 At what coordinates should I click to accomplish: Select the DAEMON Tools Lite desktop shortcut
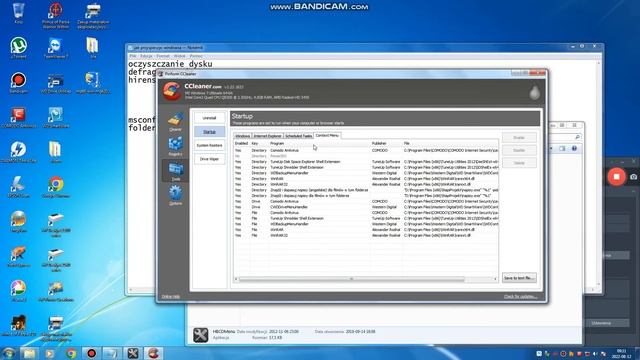pyautogui.click(x=18, y=152)
